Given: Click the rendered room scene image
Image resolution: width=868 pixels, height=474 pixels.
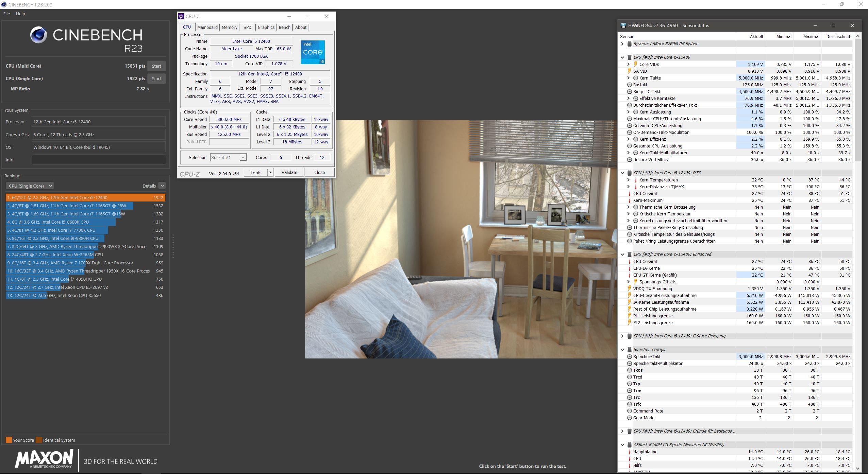Looking at the screenshot, I should pyautogui.click(x=461, y=239).
